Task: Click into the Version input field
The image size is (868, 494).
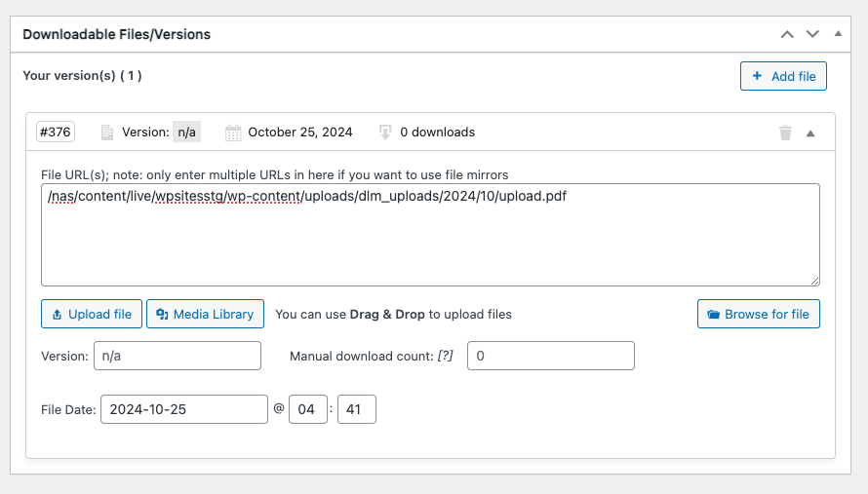Action: coord(178,356)
